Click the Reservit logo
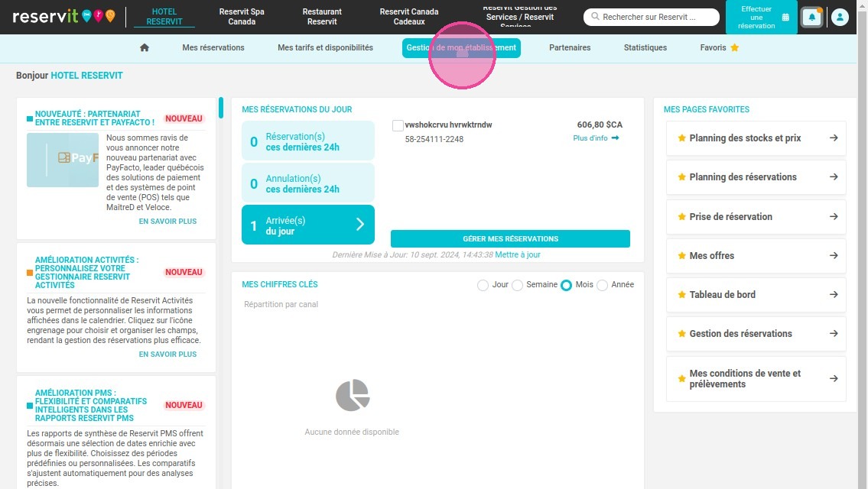Screen dimensions: 868x489 point(63,17)
